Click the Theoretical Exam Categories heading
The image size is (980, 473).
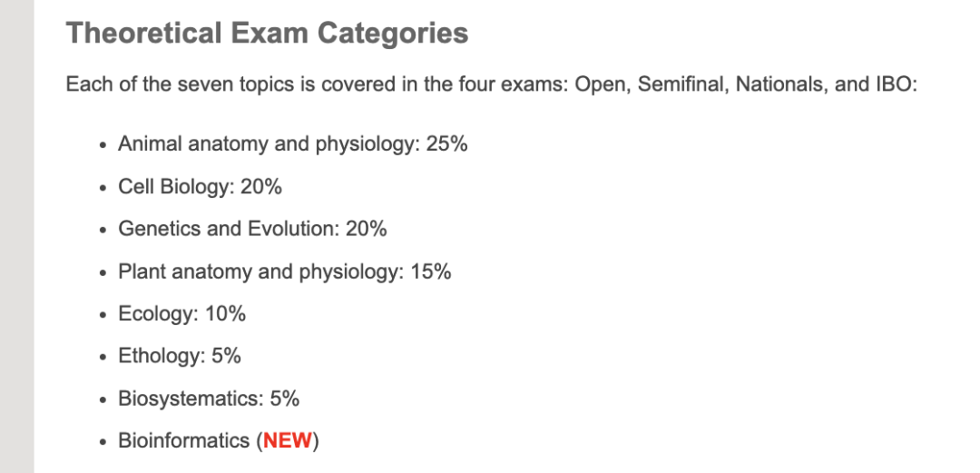point(267,34)
